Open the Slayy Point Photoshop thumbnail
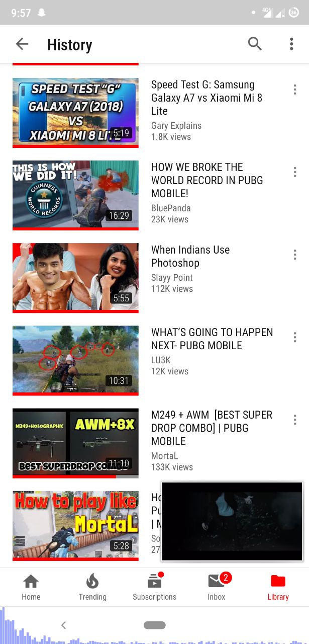The image size is (309, 644). pos(75,278)
